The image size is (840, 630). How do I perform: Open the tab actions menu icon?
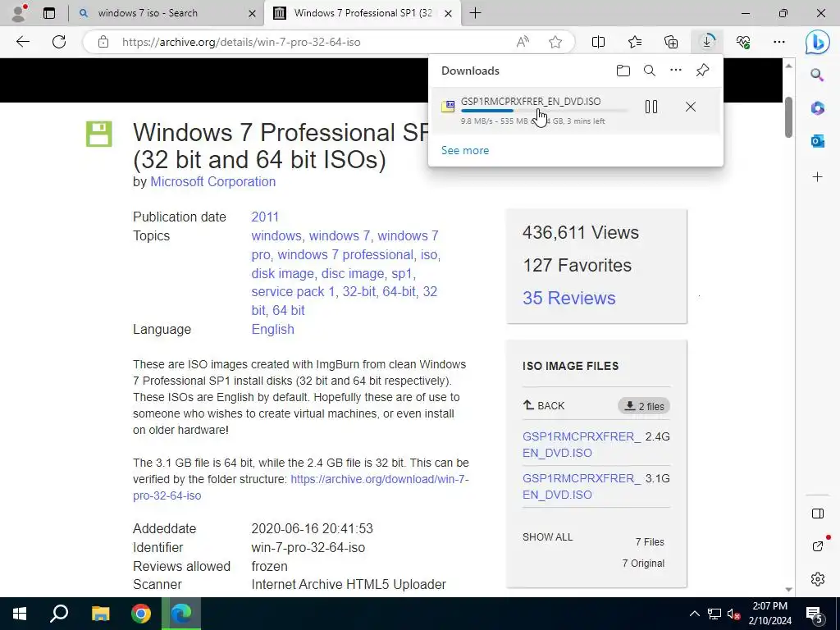tap(49, 13)
